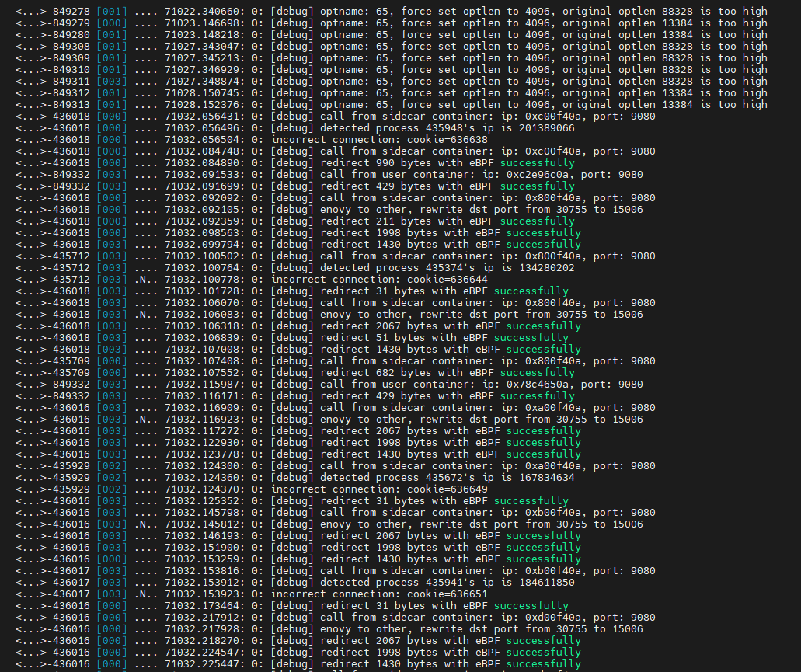The width and height of the screenshot is (801, 672).
Task: Select timestamp 71028.150745
Action: pos(202,93)
